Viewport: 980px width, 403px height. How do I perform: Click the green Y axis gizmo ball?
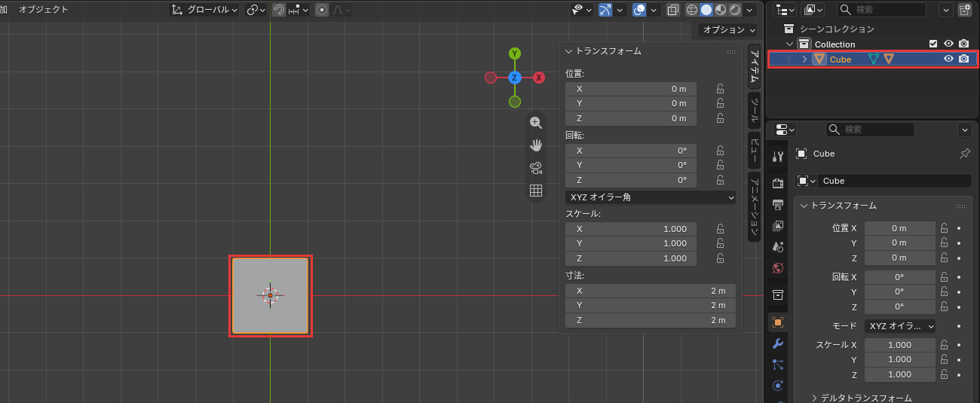(x=515, y=53)
